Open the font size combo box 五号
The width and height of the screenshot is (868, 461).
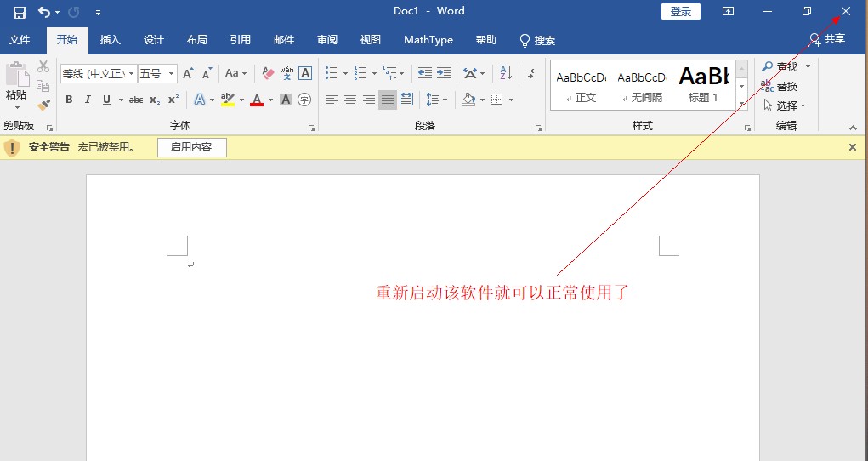tap(157, 73)
